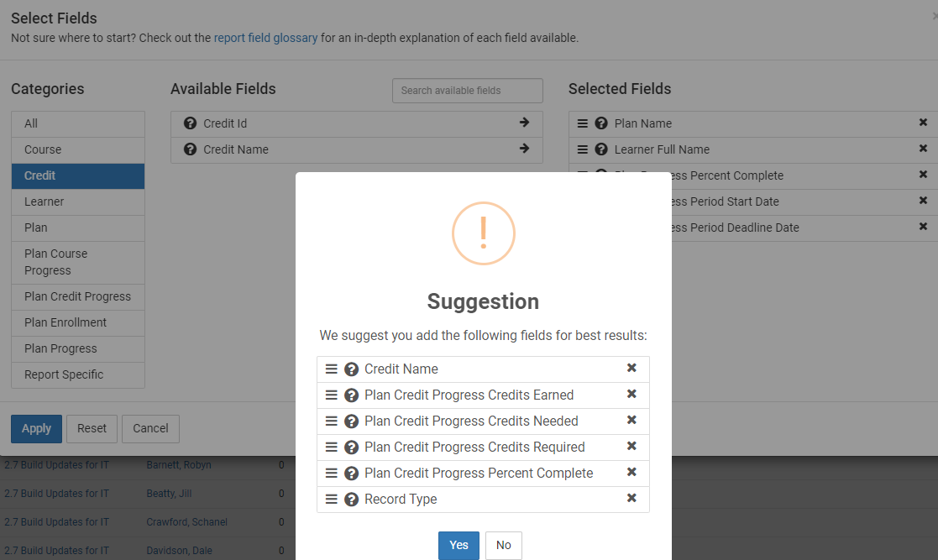Grab handle of Plan Credit Progress Credits Needed
938x560 pixels.
pyautogui.click(x=331, y=421)
